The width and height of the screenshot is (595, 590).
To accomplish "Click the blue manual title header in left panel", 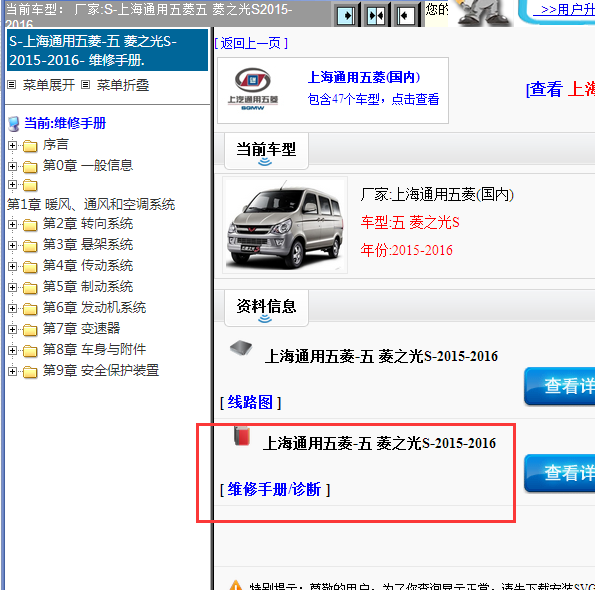I will tap(107, 50).
